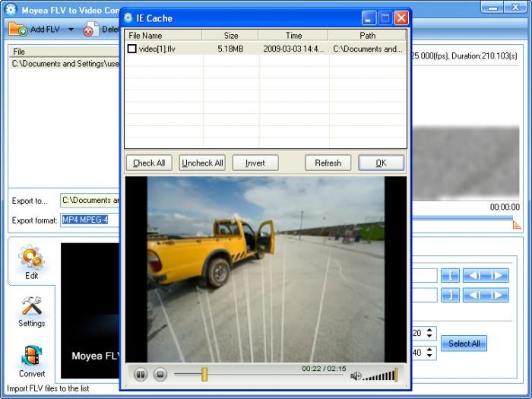Screen dimensions: 532x399
Task: Close the Moyea FLV converter window
Action: click(516, 7)
